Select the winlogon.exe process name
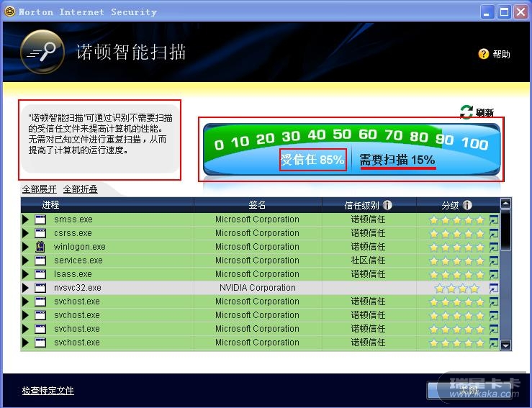 coord(80,247)
